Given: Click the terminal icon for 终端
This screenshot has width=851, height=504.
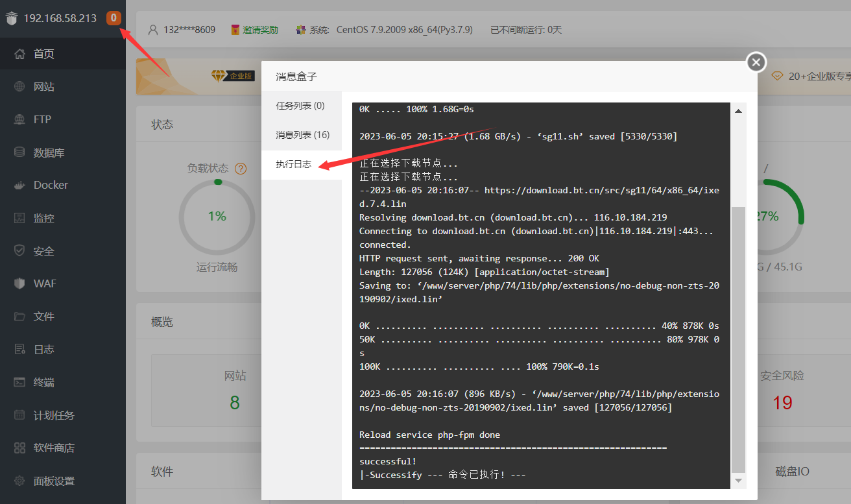Looking at the screenshot, I should click(20, 382).
